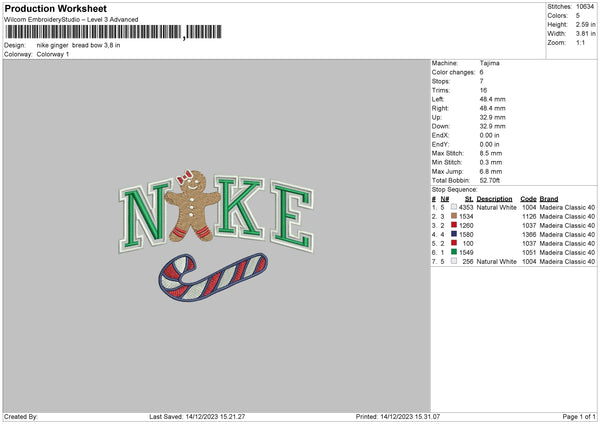Select 'Madeira Classic 40' brand in stop row 3
This screenshot has width=600, height=424.
click(567, 225)
